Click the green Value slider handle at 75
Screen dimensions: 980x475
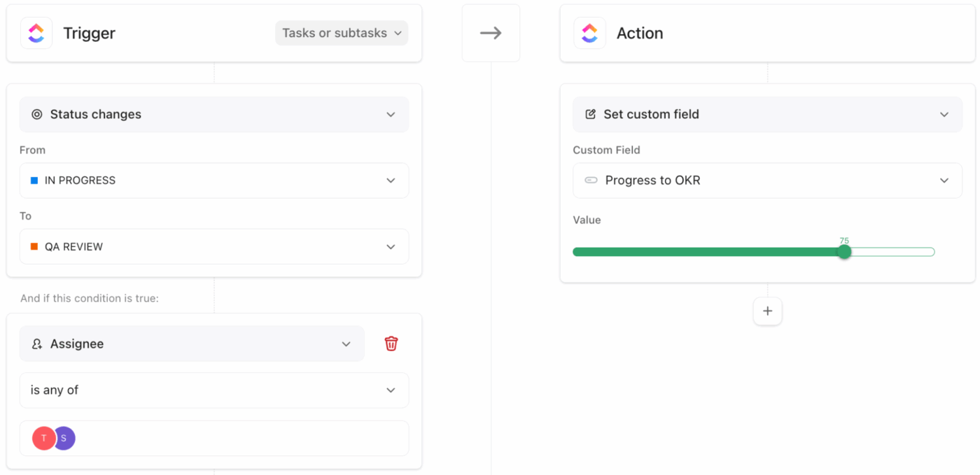pyautogui.click(x=843, y=251)
